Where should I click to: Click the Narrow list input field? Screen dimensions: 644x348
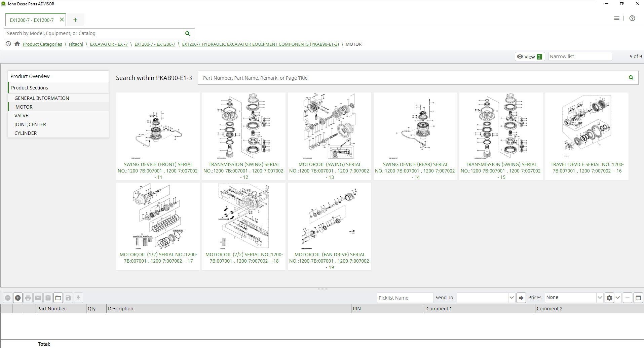coord(580,56)
